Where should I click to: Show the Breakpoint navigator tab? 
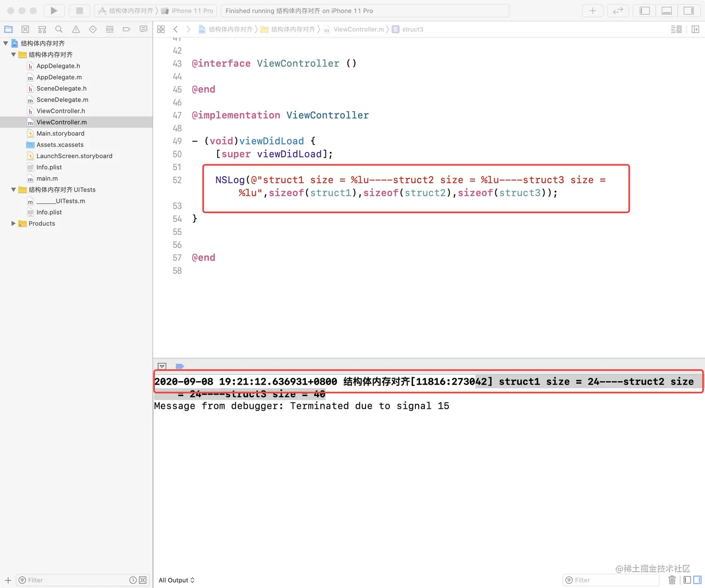click(x=126, y=29)
